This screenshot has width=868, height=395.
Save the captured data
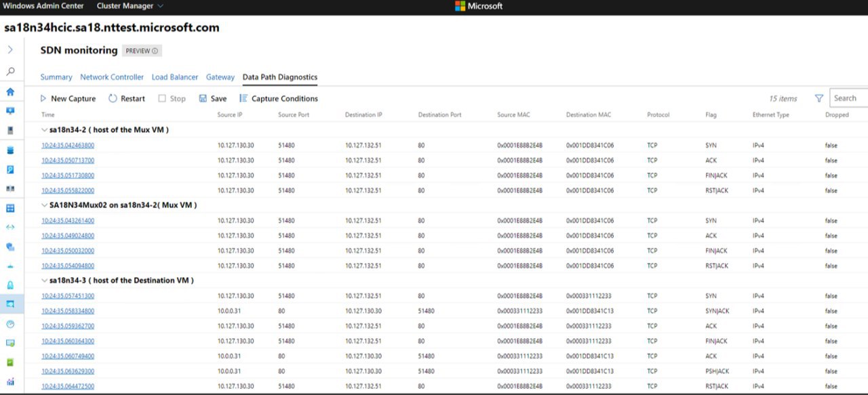coord(213,98)
